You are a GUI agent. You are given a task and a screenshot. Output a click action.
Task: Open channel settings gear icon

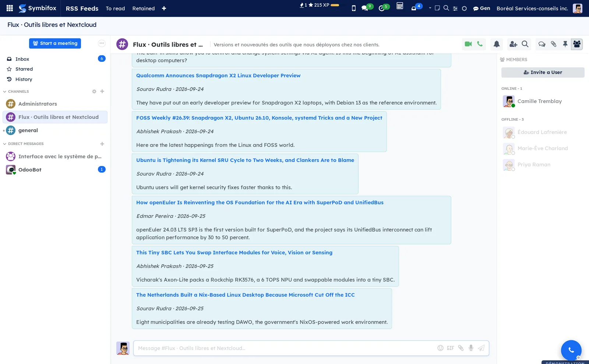pos(94,91)
